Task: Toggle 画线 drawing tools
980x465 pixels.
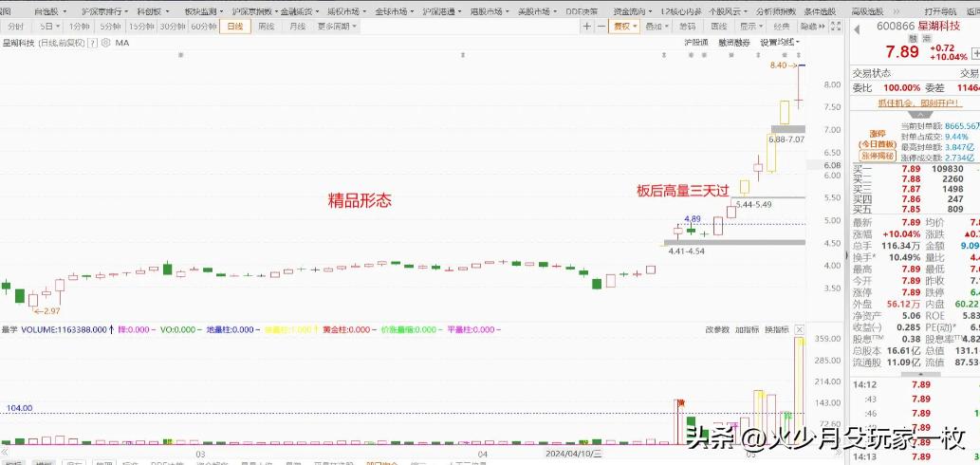Action: 719,27
